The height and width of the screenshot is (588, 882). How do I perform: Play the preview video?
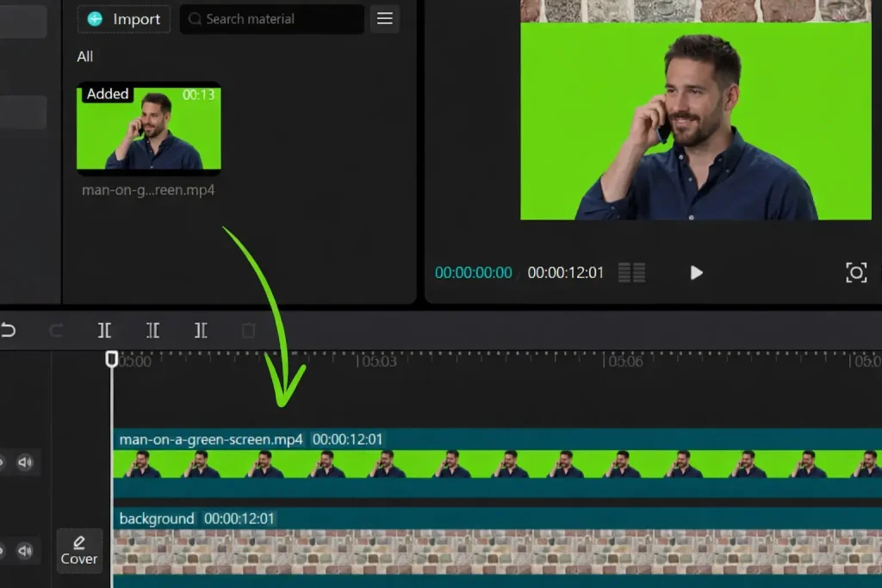pyautogui.click(x=696, y=273)
